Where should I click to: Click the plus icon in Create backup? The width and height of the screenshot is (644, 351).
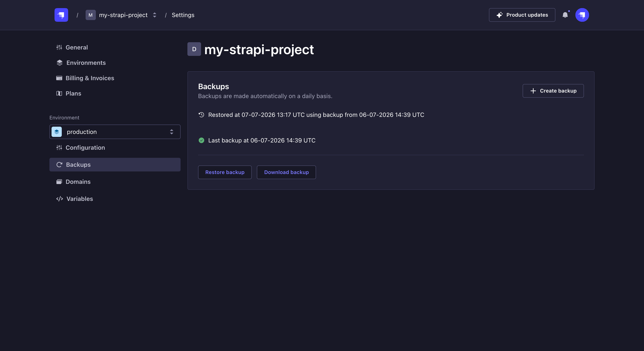(x=533, y=91)
